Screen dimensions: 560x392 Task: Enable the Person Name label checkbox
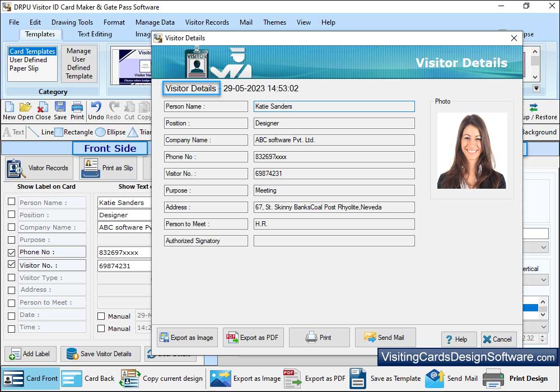(11, 202)
